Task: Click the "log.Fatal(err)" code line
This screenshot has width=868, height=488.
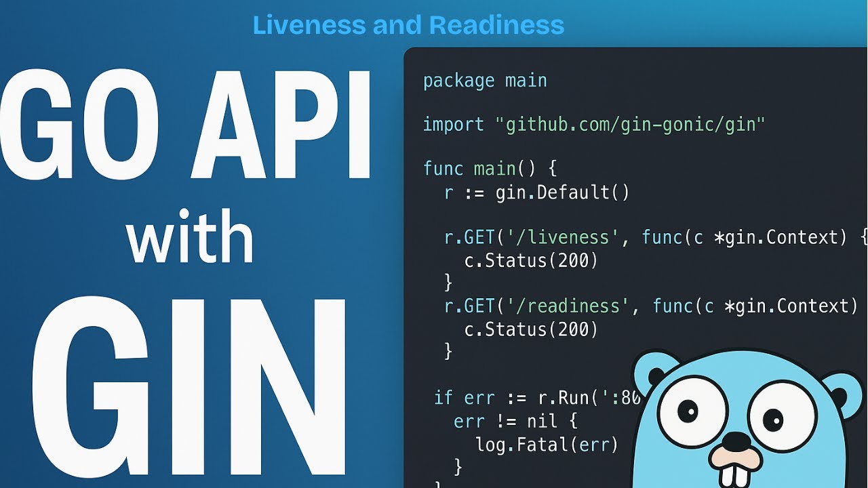Action: click(x=547, y=445)
